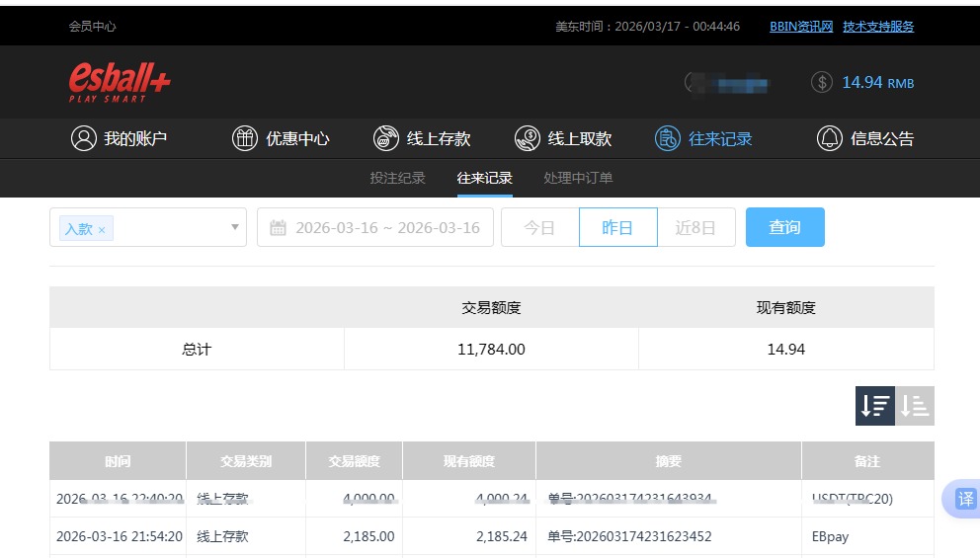The width and height of the screenshot is (980, 558).
Task: Click the 交易额度 table column header
Action: [x=355, y=461]
